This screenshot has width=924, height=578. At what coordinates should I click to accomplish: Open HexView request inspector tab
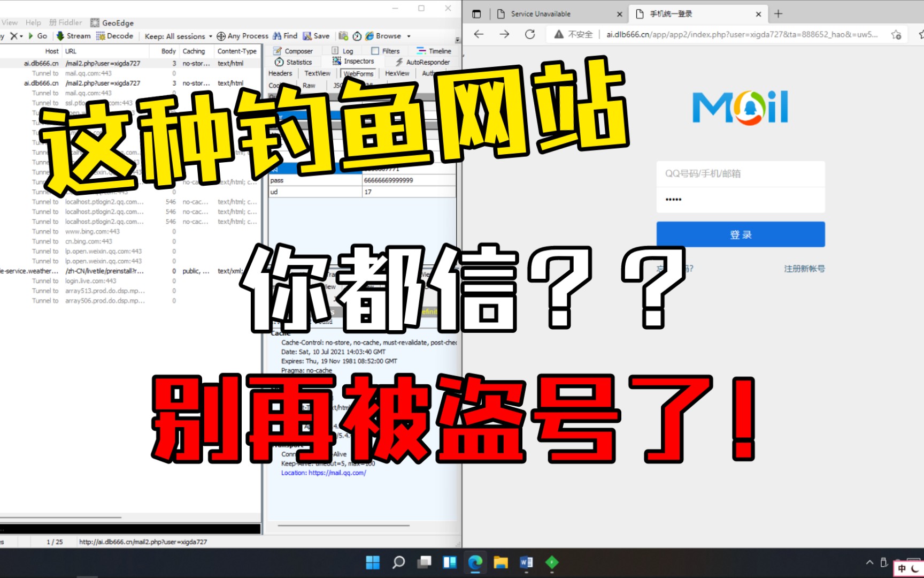coord(397,73)
